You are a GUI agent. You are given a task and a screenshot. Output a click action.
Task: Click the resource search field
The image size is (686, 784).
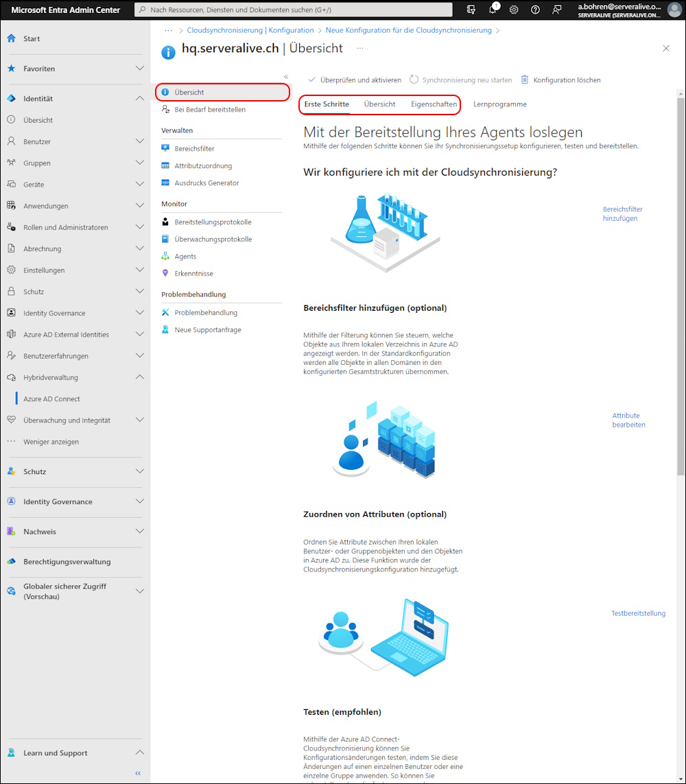(x=294, y=10)
